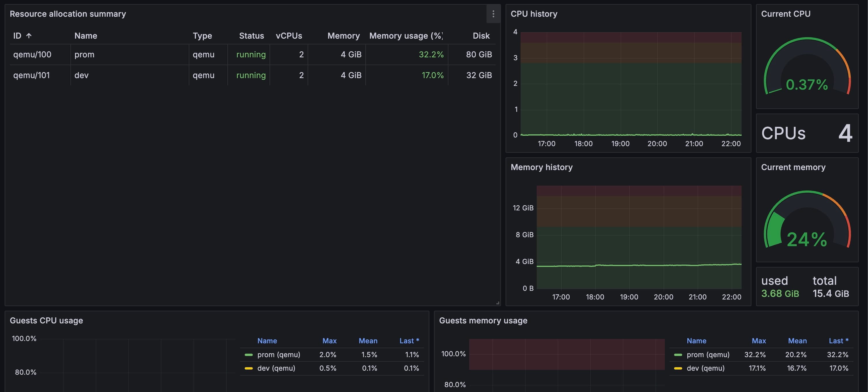The width and height of the screenshot is (868, 392).
Task: Sort table by vCPUs column header
Action: [x=289, y=36]
